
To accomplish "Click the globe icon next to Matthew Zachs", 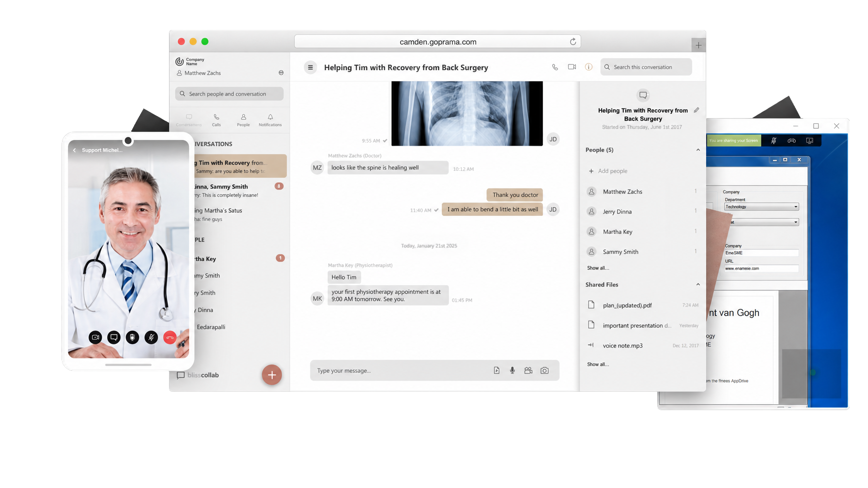I will [281, 73].
